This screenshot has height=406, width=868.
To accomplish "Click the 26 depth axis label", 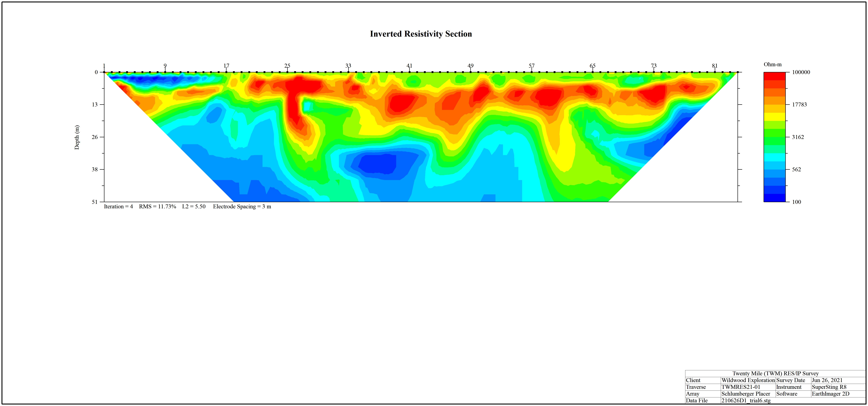I will pos(95,137).
